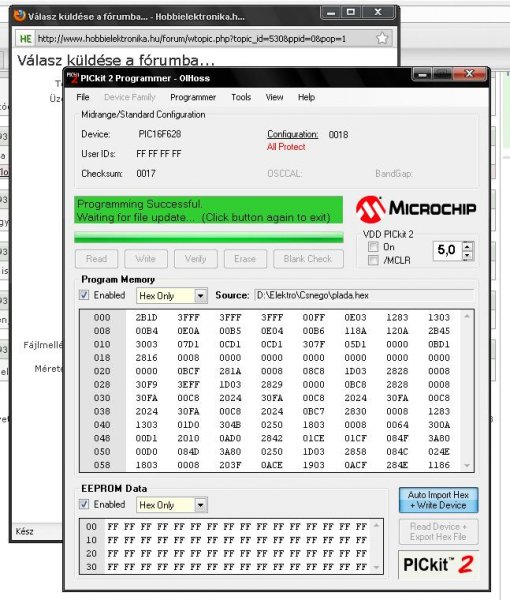Click the Configuration link
The image size is (510, 600).
tap(293, 134)
